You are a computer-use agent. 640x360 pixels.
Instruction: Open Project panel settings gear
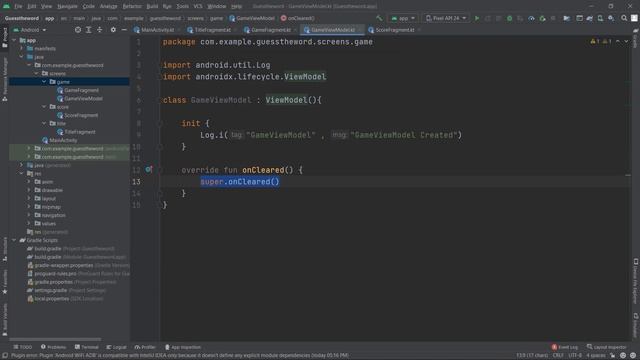coord(113,30)
